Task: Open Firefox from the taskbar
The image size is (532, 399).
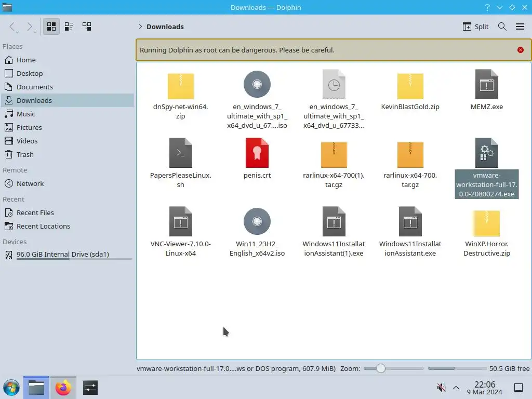Action: click(x=63, y=388)
